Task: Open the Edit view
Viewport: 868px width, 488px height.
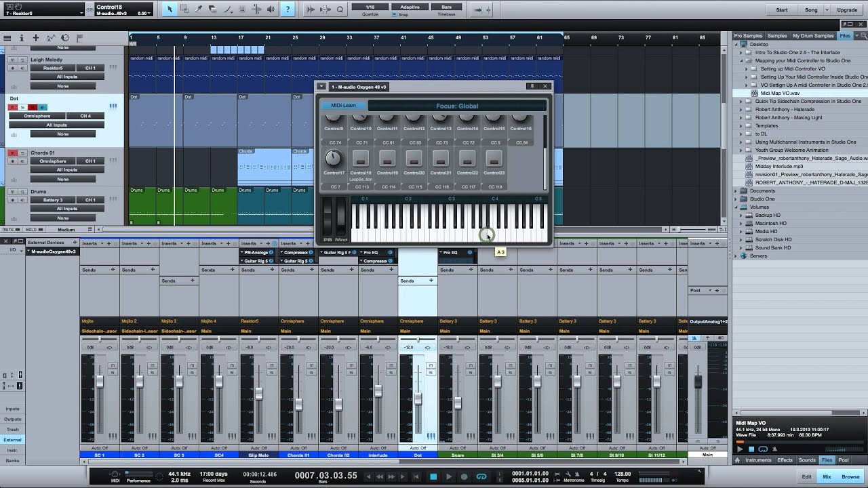Action: 806,476
